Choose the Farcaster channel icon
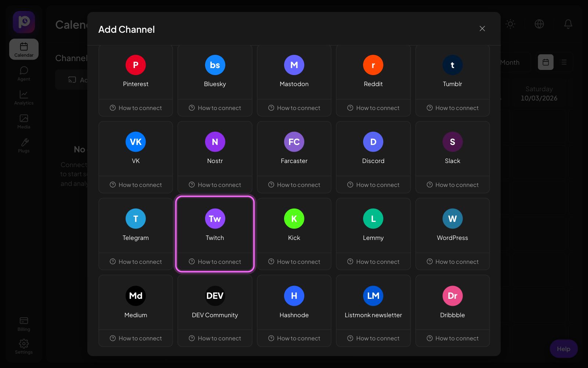This screenshot has width=588, height=368. pyautogui.click(x=294, y=142)
